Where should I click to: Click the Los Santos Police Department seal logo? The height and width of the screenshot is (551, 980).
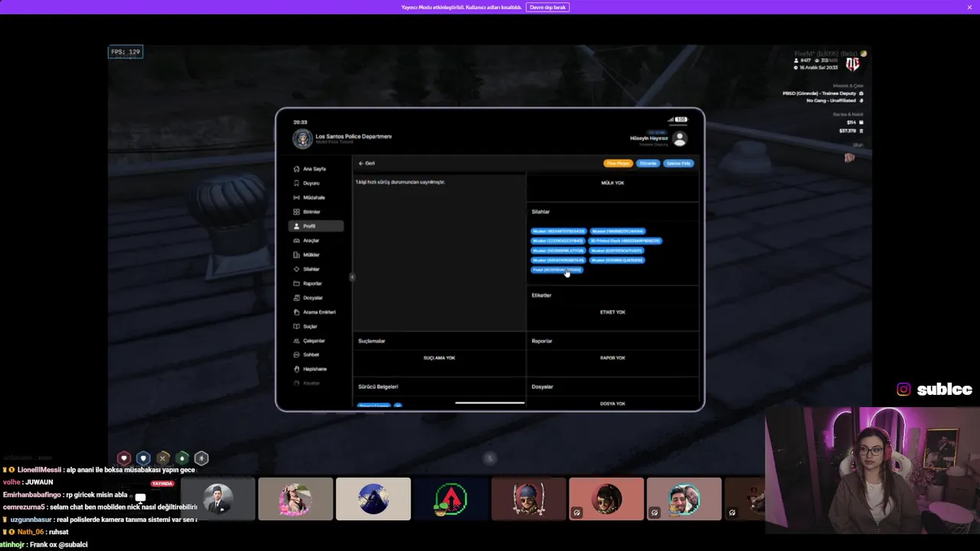pos(302,139)
